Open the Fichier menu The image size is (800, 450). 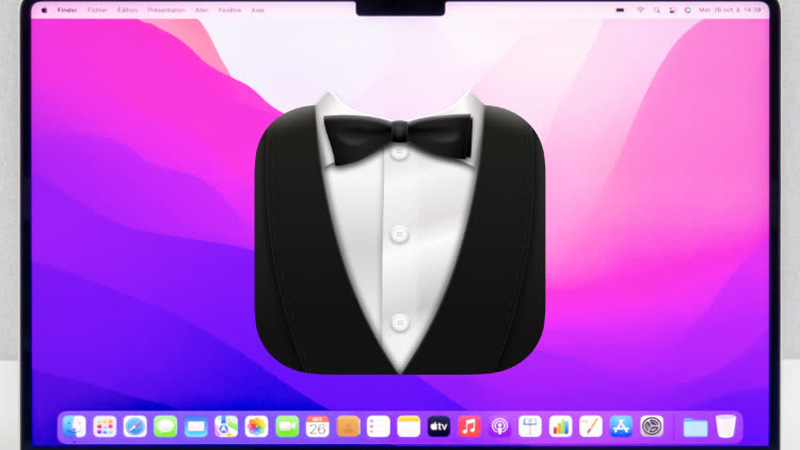coord(97,10)
